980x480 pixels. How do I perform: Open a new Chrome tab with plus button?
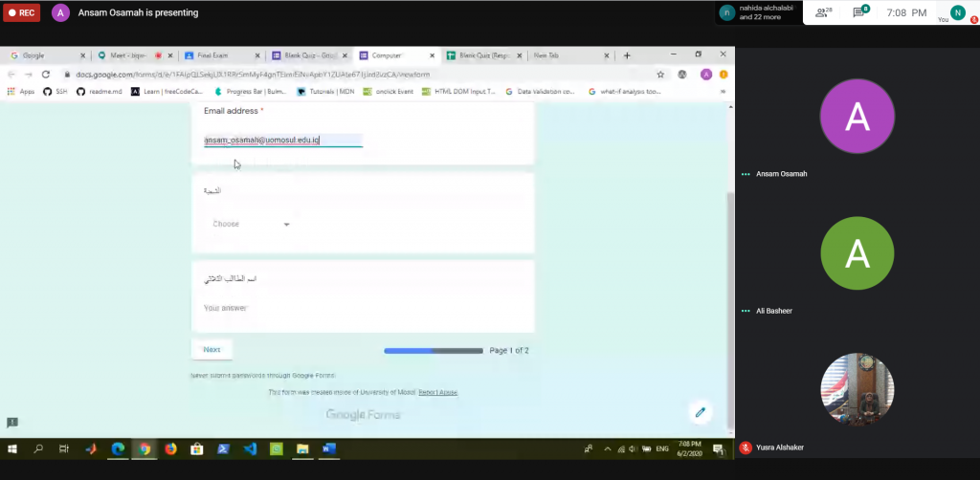[x=627, y=55]
